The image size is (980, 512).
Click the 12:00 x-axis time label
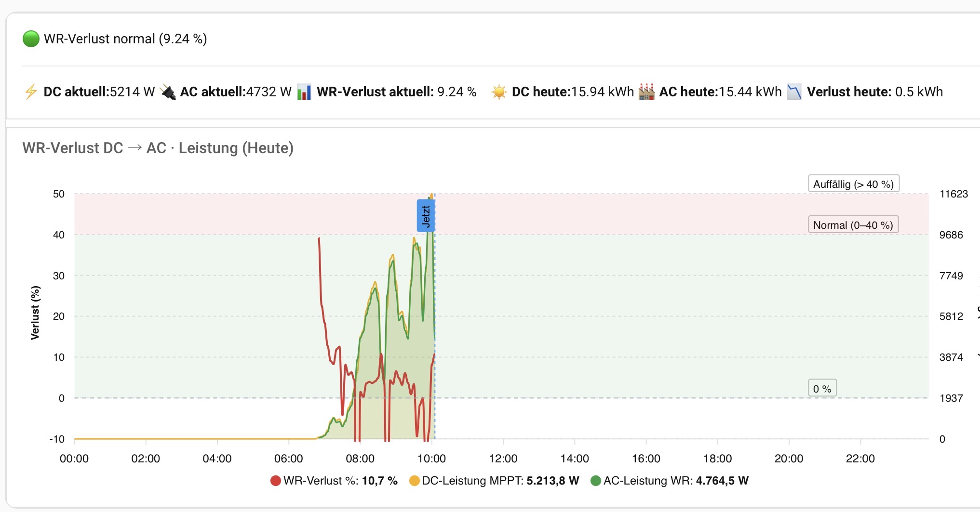click(503, 459)
